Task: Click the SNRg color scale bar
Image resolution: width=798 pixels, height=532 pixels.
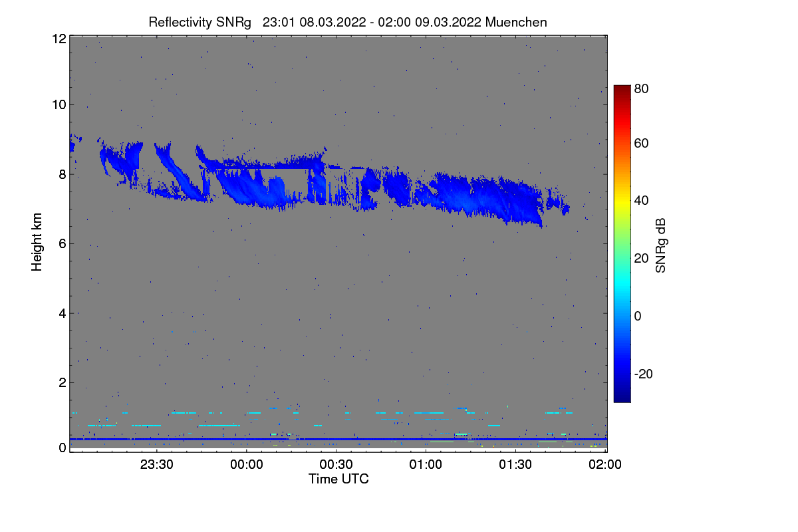Action: 622,243
